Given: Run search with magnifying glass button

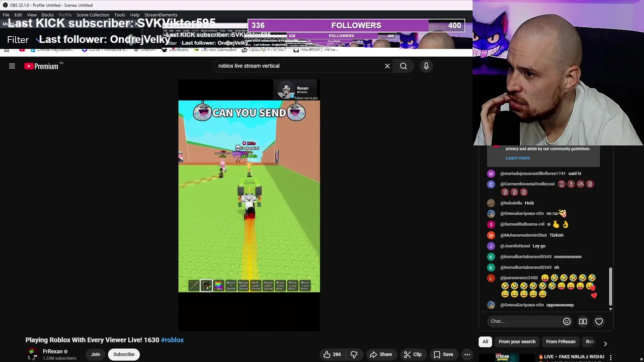Looking at the screenshot, I should [404, 66].
